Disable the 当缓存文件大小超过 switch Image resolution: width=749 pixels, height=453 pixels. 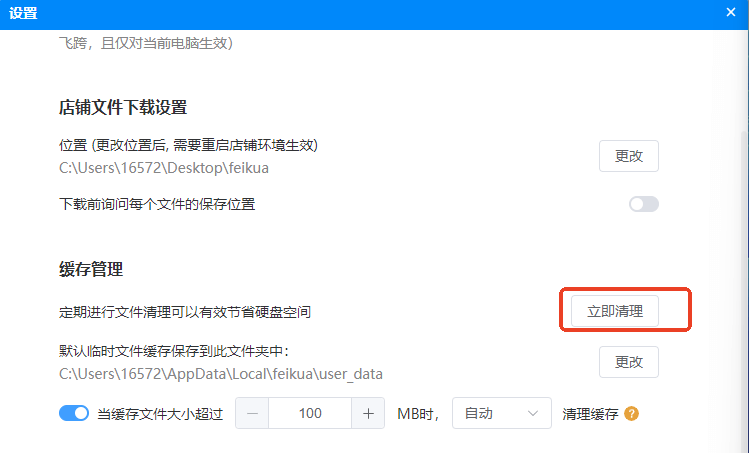pyautogui.click(x=75, y=413)
